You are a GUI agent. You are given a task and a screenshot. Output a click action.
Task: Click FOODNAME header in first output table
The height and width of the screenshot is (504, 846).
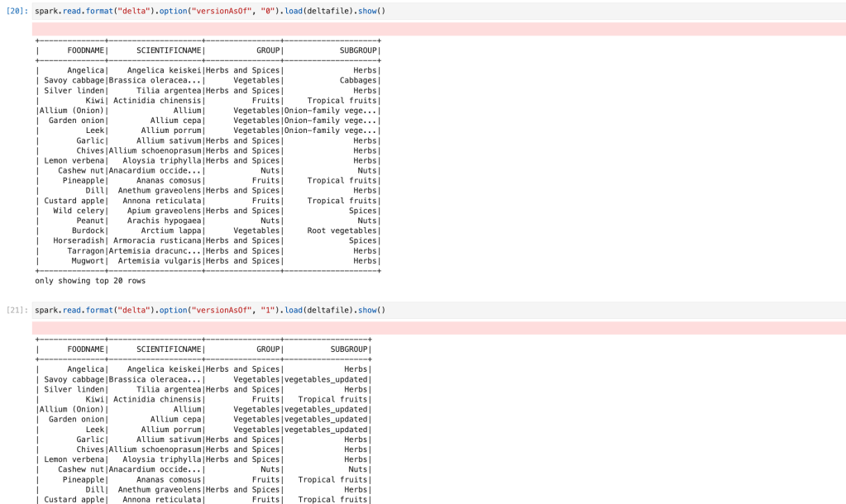coord(86,50)
